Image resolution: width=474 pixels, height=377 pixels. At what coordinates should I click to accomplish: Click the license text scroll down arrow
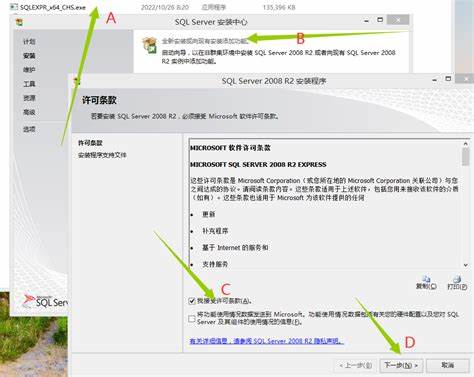[466, 265]
